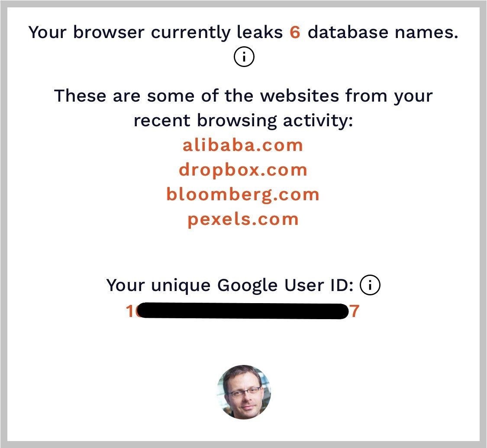The height and width of the screenshot is (448, 487).
Task: Click the word 'unique' in the ID label
Action: pyautogui.click(x=181, y=286)
